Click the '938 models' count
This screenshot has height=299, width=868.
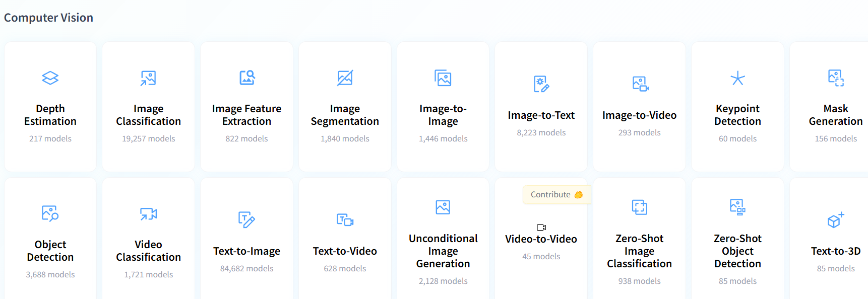tap(639, 281)
